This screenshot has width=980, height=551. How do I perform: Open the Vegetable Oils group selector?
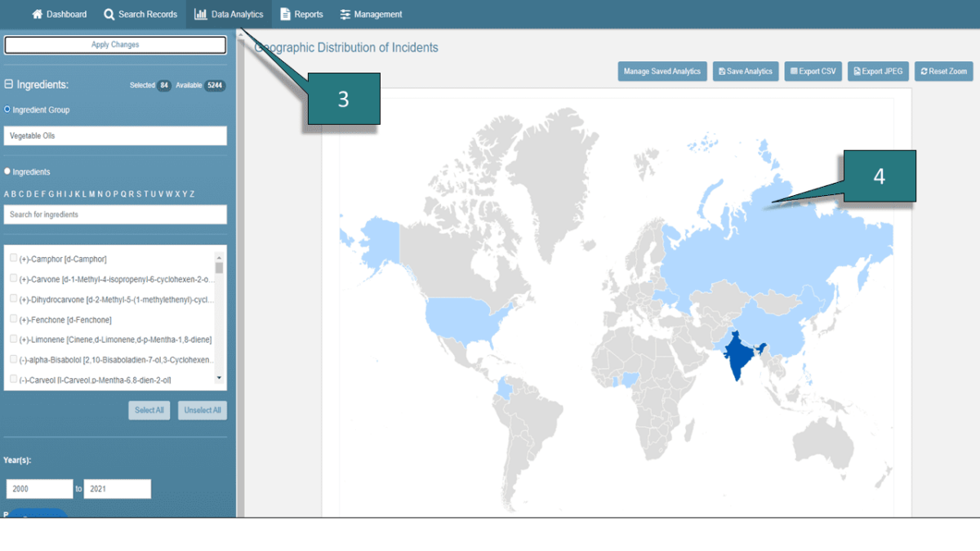(114, 135)
